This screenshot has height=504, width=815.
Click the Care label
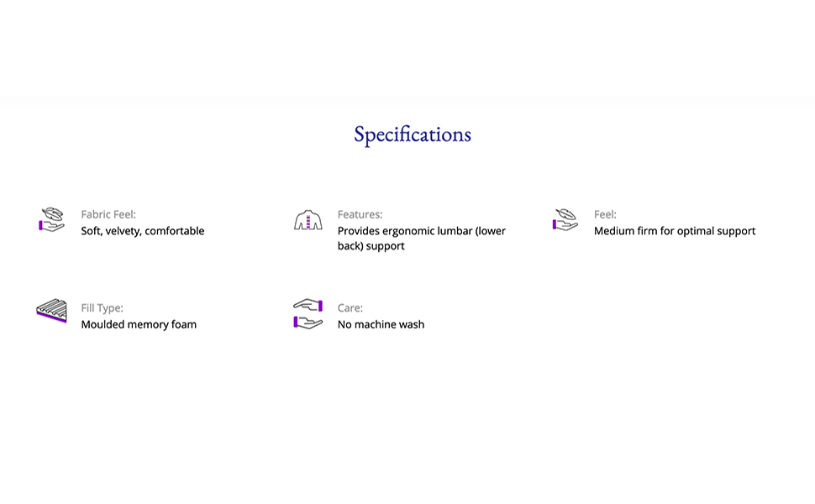point(350,308)
